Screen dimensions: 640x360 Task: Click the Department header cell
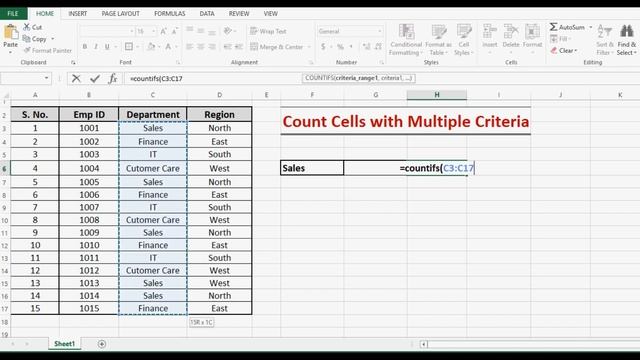pyautogui.click(x=153, y=114)
